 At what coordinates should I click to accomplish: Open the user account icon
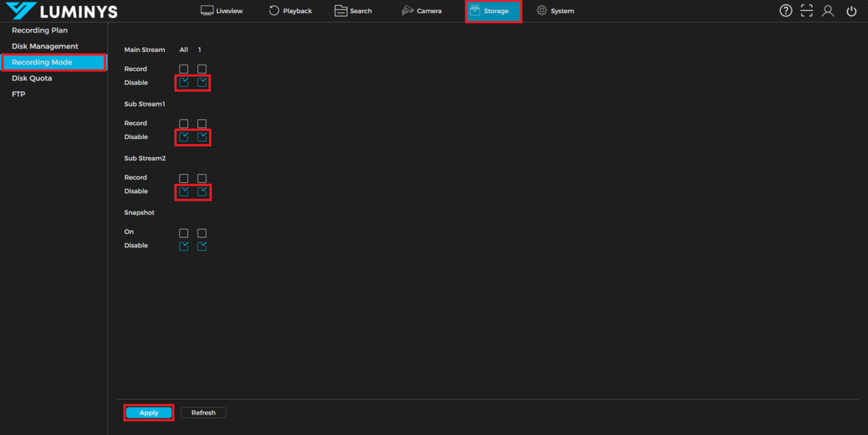pyautogui.click(x=828, y=11)
